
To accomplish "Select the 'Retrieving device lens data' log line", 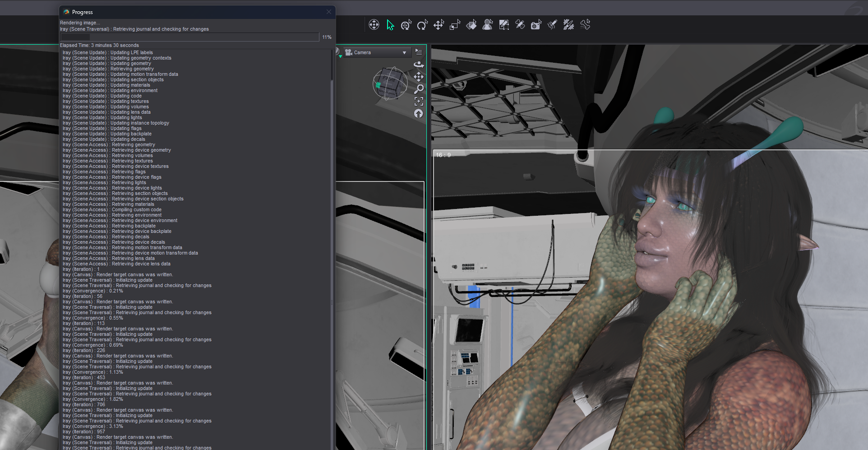I will point(116,264).
